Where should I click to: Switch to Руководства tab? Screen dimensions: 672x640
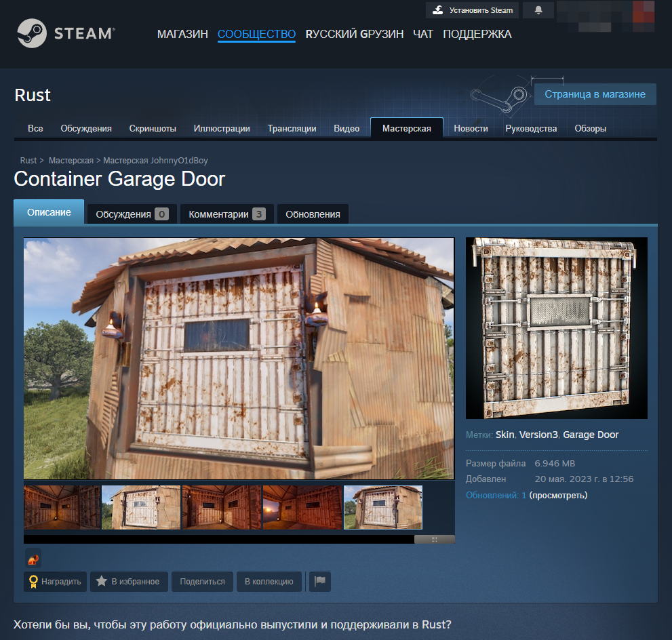pos(531,129)
